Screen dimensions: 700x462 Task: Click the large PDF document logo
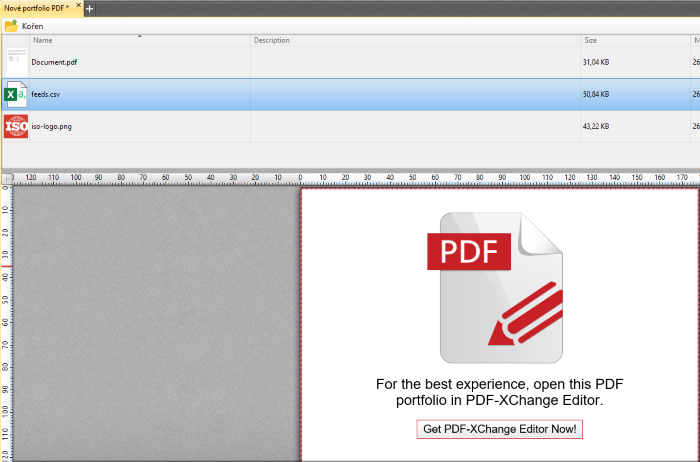click(x=495, y=288)
